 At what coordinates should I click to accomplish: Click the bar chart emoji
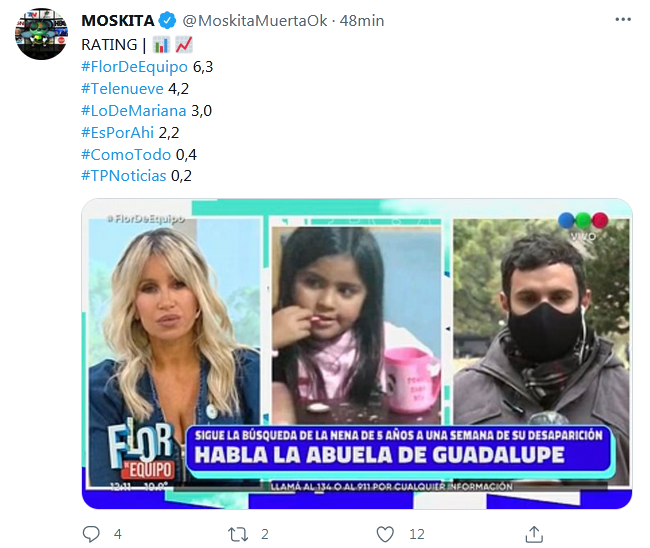click(161, 45)
